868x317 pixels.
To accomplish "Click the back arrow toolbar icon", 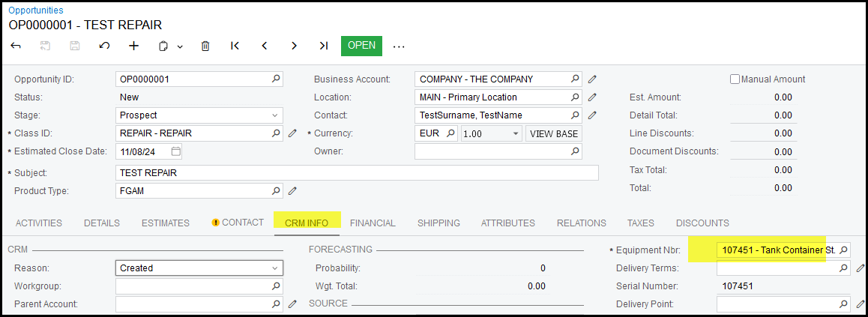I will [16, 46].
